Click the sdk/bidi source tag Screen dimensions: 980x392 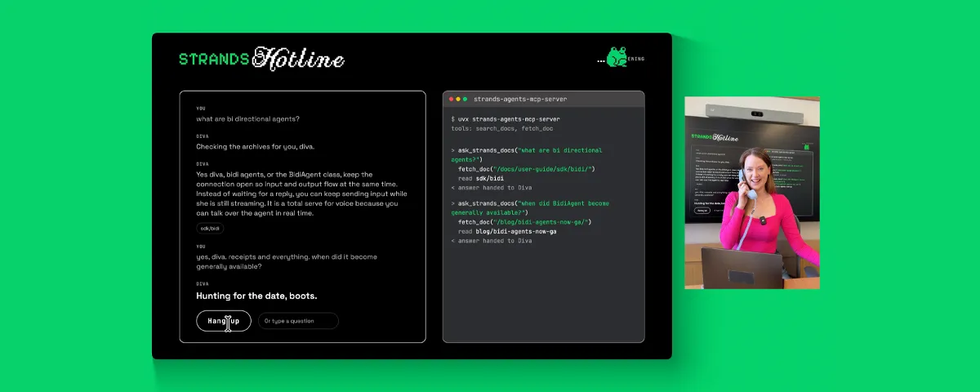point(209,229)
